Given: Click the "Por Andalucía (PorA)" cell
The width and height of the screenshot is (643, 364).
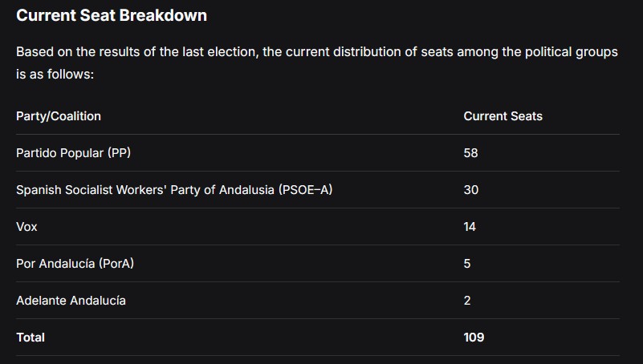Looking at the screenshot, I should [75, 264].
